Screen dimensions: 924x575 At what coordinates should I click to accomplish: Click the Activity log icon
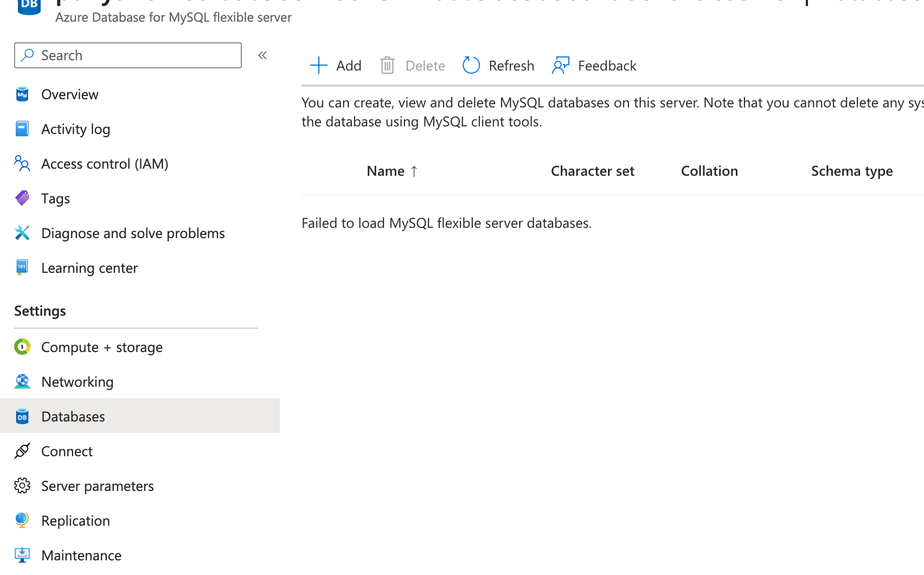22,129
